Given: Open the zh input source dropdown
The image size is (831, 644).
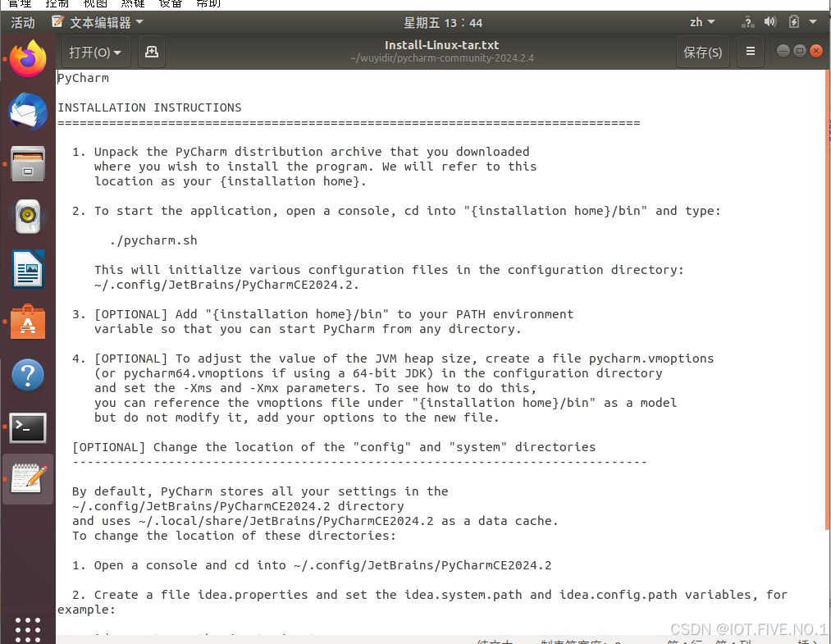Looking at the screenshot, I should click(702, 22).
